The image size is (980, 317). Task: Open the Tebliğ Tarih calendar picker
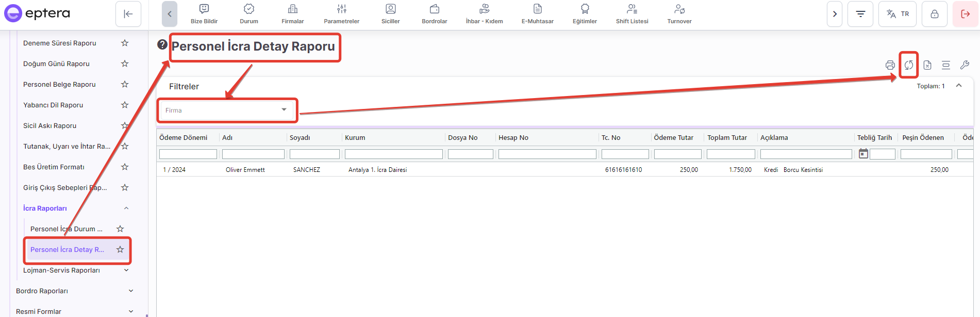863,154
